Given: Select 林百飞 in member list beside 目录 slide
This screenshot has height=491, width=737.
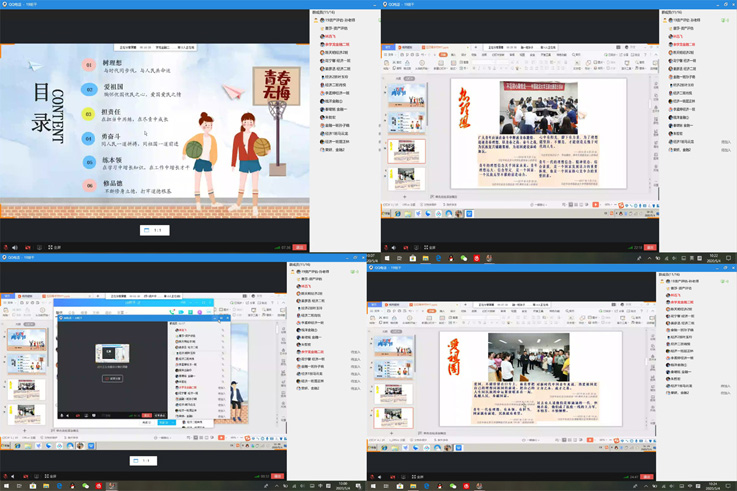Looking at the screenshot, I should point(331,38).
